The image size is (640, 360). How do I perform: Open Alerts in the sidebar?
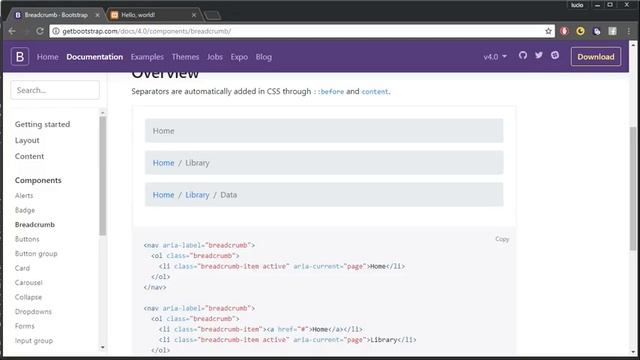pos(24,196)
